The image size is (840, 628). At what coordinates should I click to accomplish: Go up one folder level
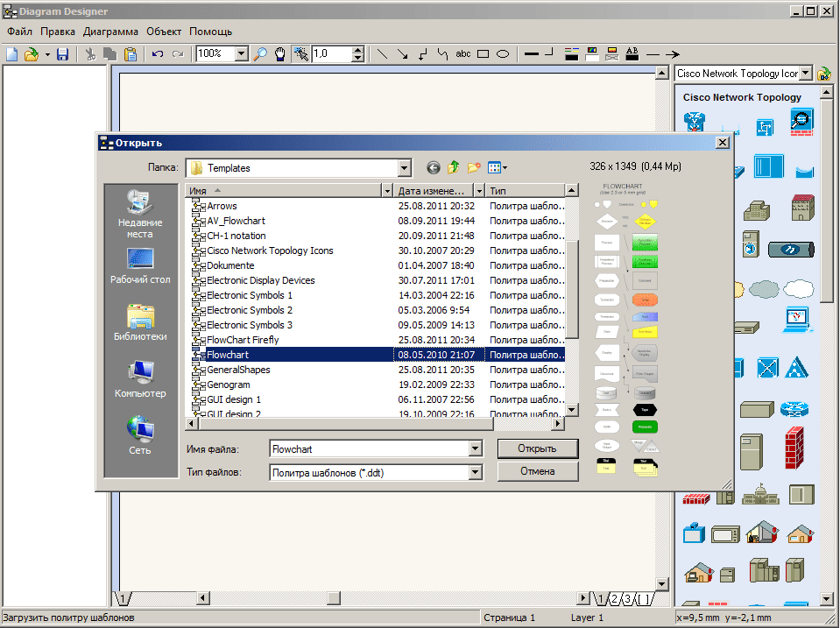point(454,168)
